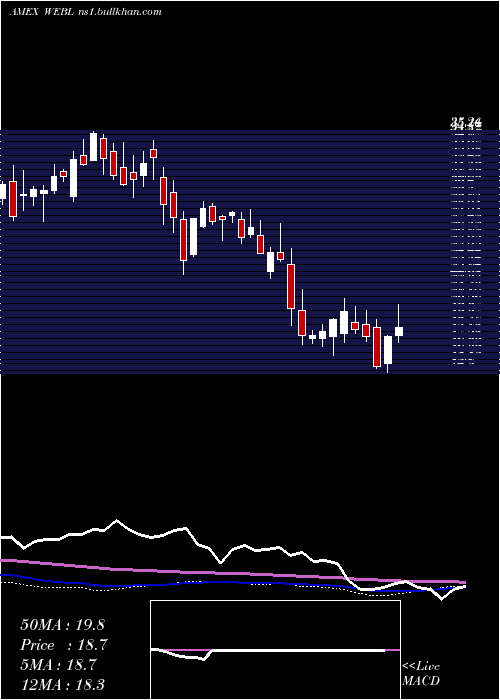Click the 12MA : 18.3 label
This screenshot has height=700, width=500.
point(62,684)
